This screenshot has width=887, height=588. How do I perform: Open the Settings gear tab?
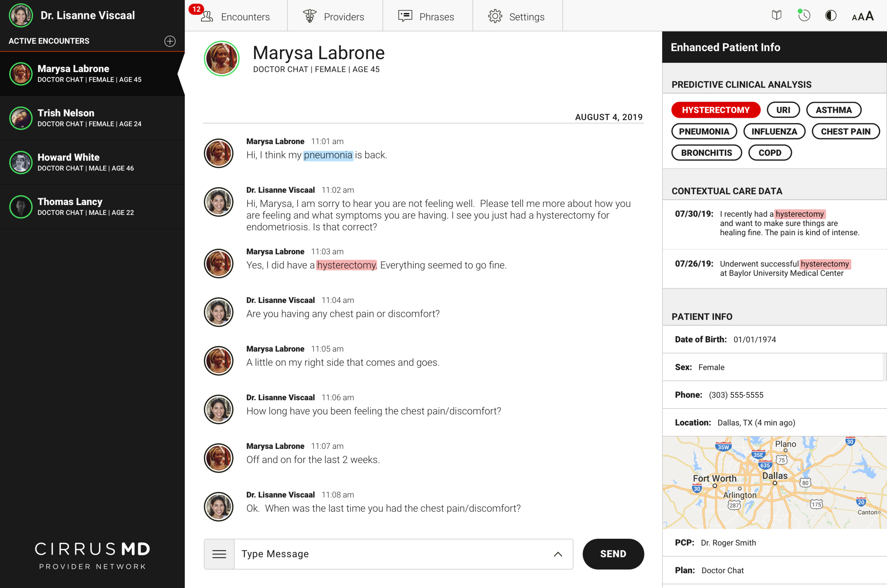click(517, 17)
